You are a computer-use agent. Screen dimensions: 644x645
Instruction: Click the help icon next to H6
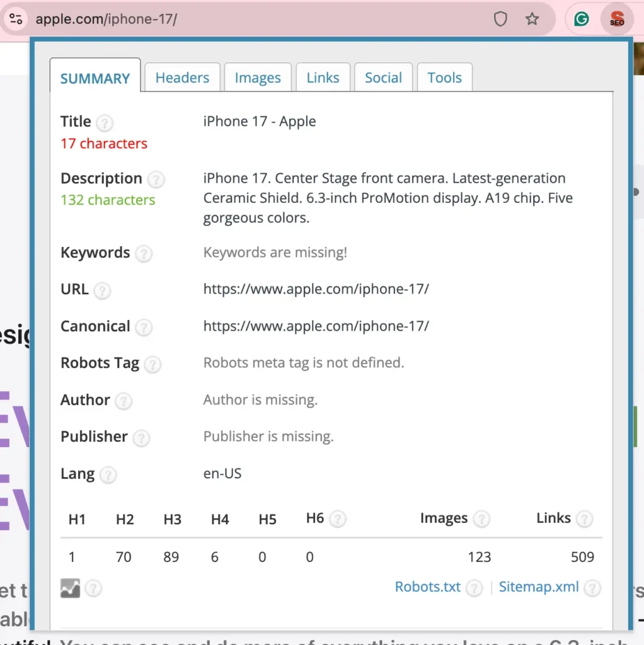coord(337,519)
